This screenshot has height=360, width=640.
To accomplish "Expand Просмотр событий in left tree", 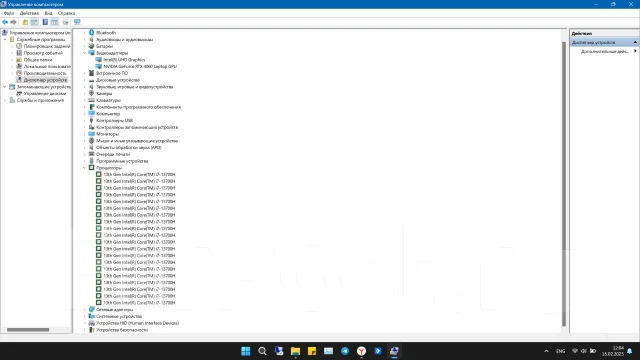I will click(x=12, y=53).
